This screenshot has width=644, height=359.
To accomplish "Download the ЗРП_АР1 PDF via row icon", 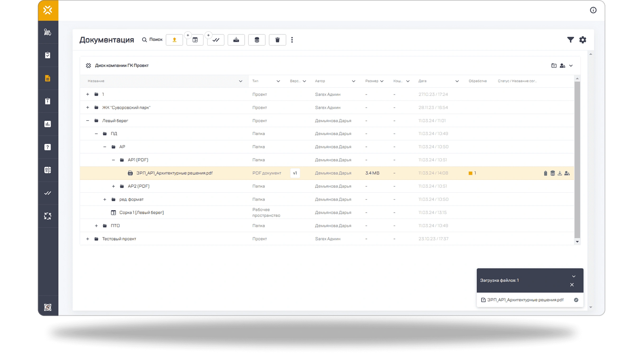I will [x=560, y=173].
